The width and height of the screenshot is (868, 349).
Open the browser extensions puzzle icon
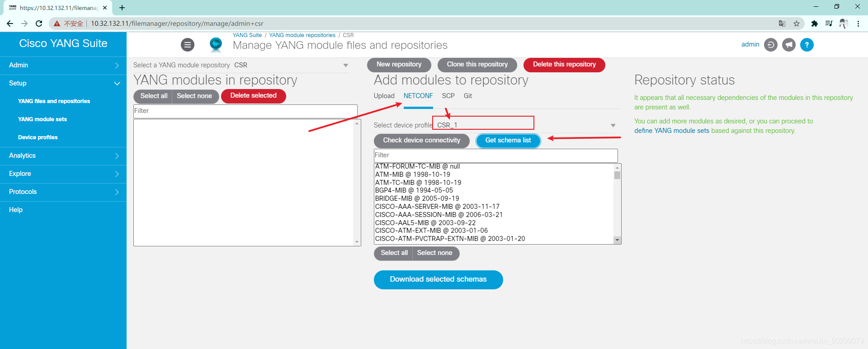[x=815, y=24]
